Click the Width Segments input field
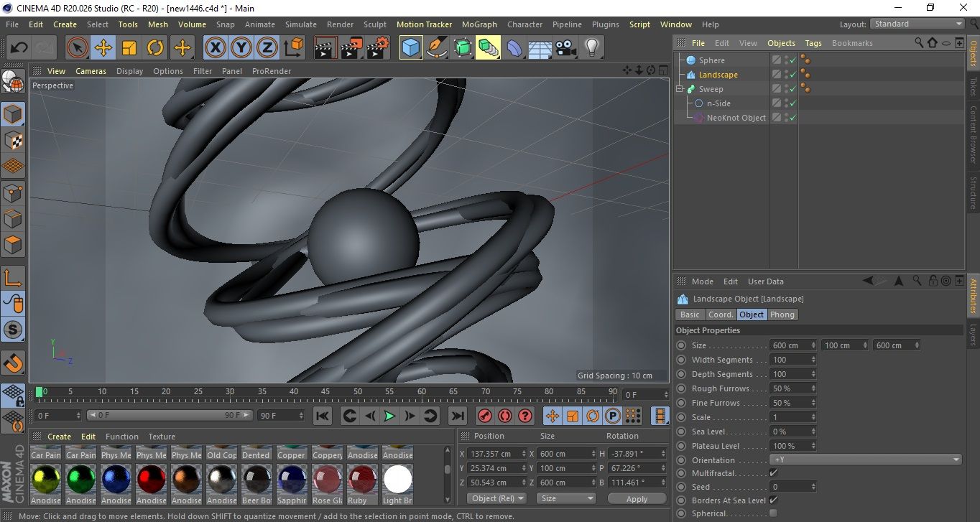The image size is (980, 522). point(790,360)
